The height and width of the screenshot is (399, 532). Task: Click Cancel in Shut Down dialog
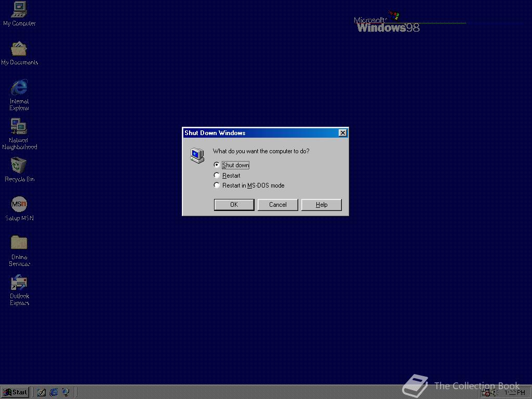click(278, 205)
